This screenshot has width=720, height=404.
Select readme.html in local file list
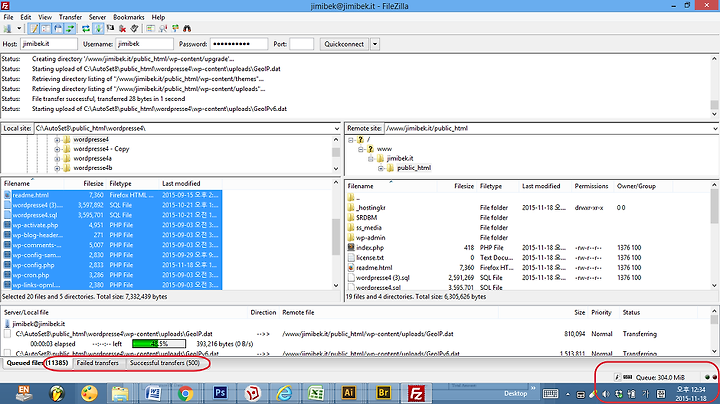(x=112, y=195)
